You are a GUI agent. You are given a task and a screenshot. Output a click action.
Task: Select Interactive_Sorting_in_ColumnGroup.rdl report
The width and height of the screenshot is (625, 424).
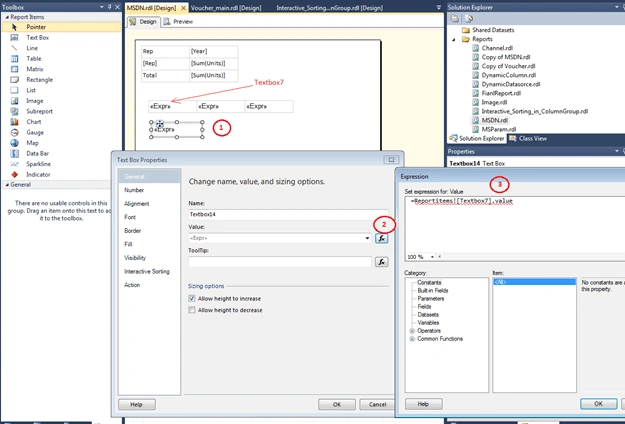[535, 111]
